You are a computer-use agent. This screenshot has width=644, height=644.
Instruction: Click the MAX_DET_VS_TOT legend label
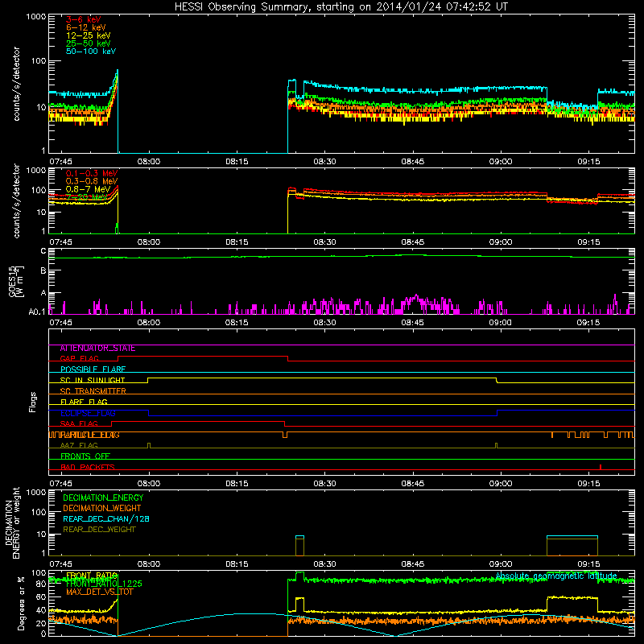click(x=99, y=592)
